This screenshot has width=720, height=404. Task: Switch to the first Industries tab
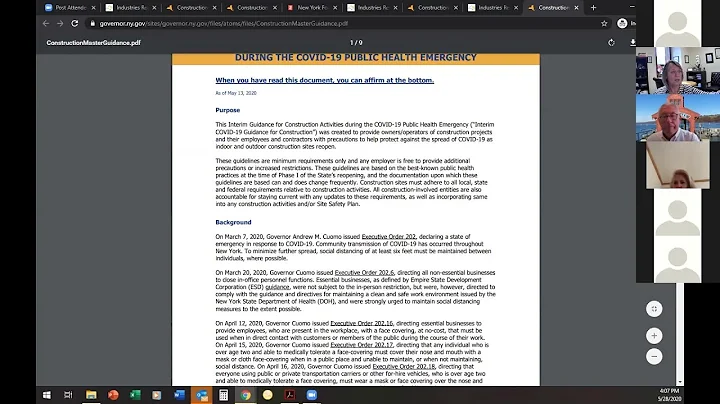[130, 8]
